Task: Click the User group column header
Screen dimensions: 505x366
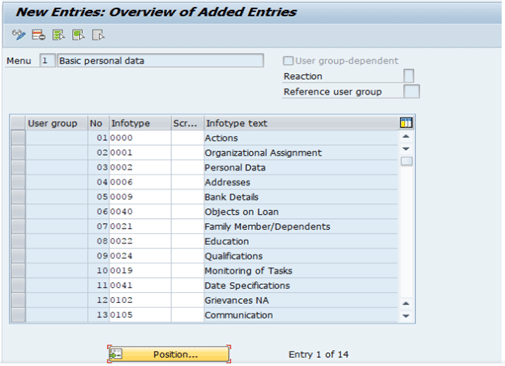Action: pos(57,123)
